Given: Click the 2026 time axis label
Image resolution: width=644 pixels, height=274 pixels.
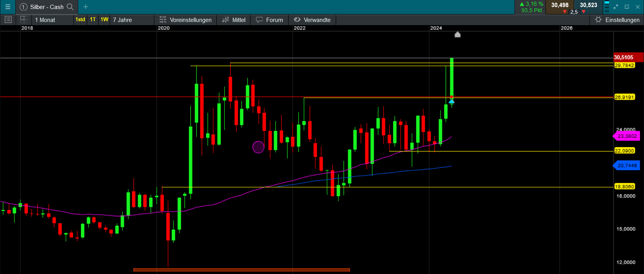Looking at the screenshot, I should point(567,28).
